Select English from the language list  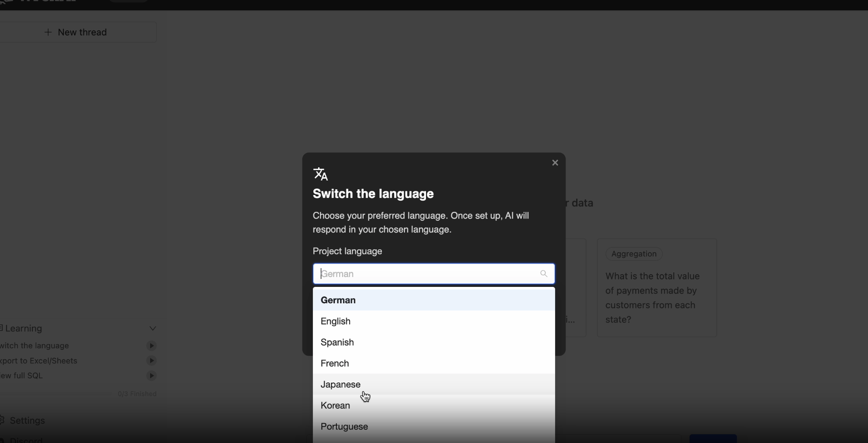pyautogui.click(x=335, y=321)
